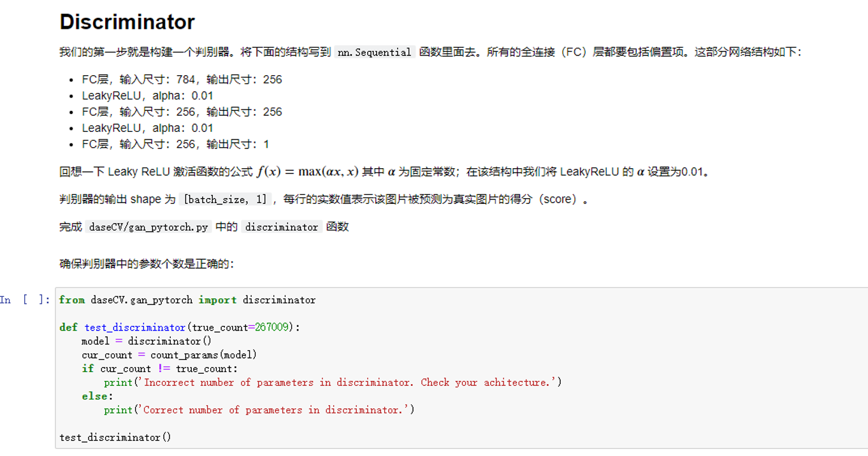
Task: Click the FC层 256 to 256 bullet
Action: (x=182, y=111)
